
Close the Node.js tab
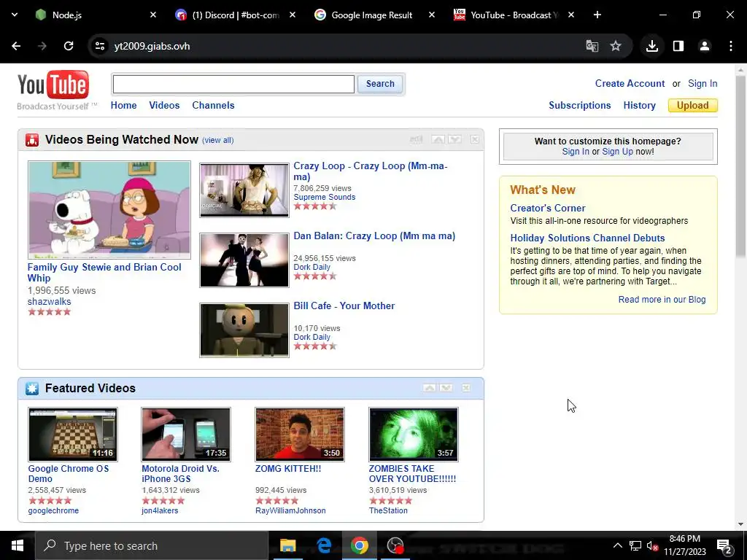pyautogui.click(x=153, y=15)
